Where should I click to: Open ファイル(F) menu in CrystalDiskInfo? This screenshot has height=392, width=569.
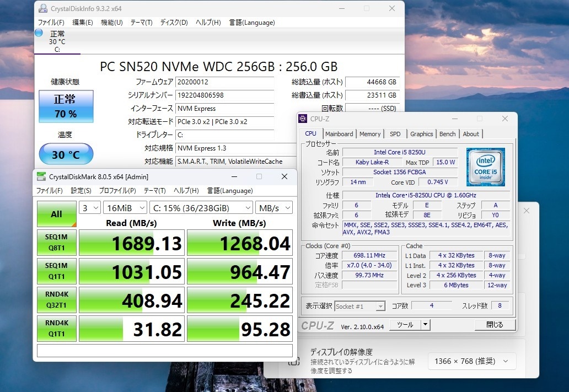tap(51, 23)
